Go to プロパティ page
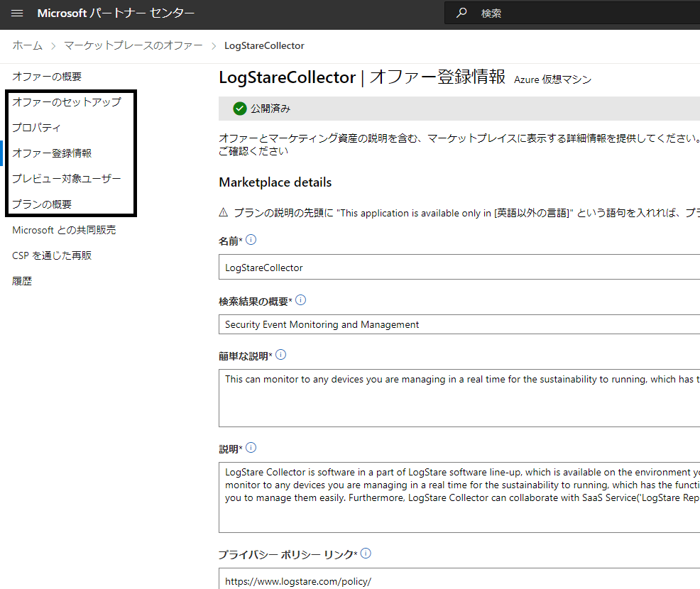 pyautogui.click(x=36, y=128)
